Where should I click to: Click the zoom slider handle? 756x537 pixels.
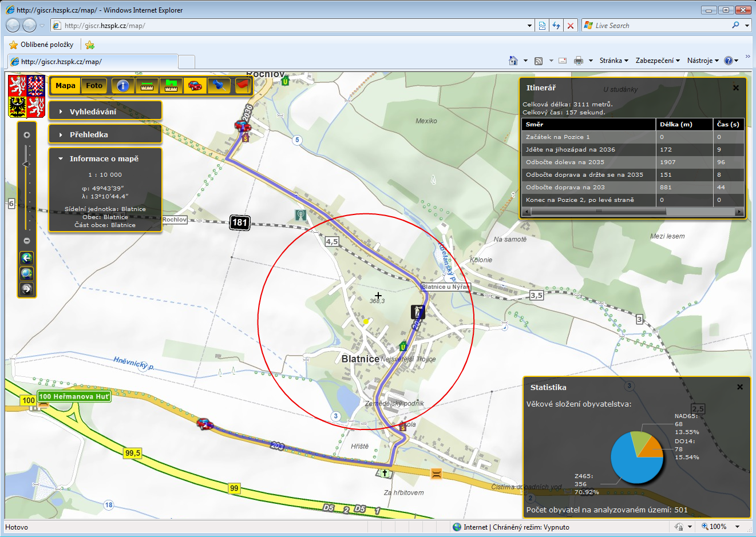[26, 164]
